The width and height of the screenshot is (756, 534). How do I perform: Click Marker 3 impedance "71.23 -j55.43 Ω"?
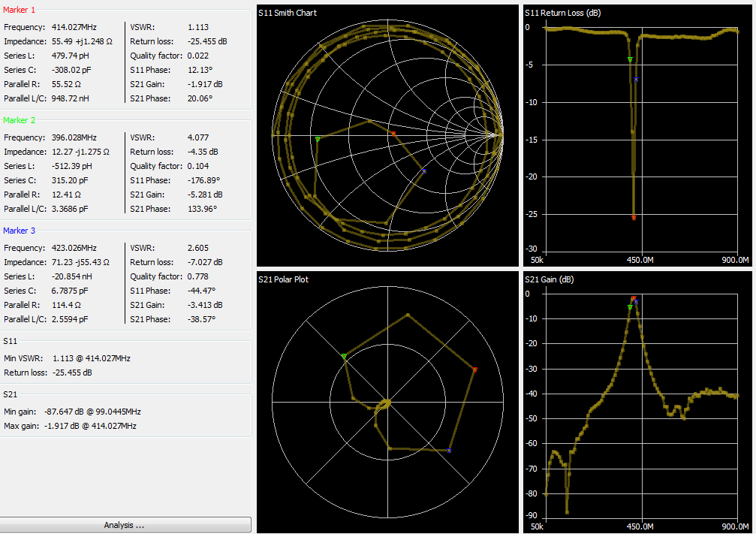[80, 262]
